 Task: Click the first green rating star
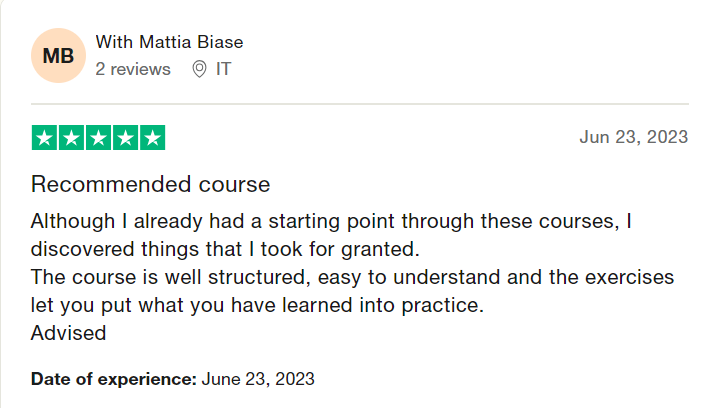pos(44,138)
